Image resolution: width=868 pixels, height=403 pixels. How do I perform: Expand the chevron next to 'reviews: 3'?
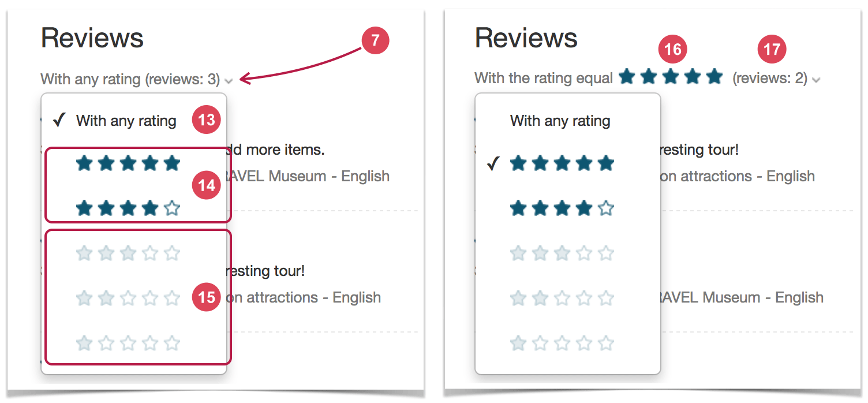229,81
